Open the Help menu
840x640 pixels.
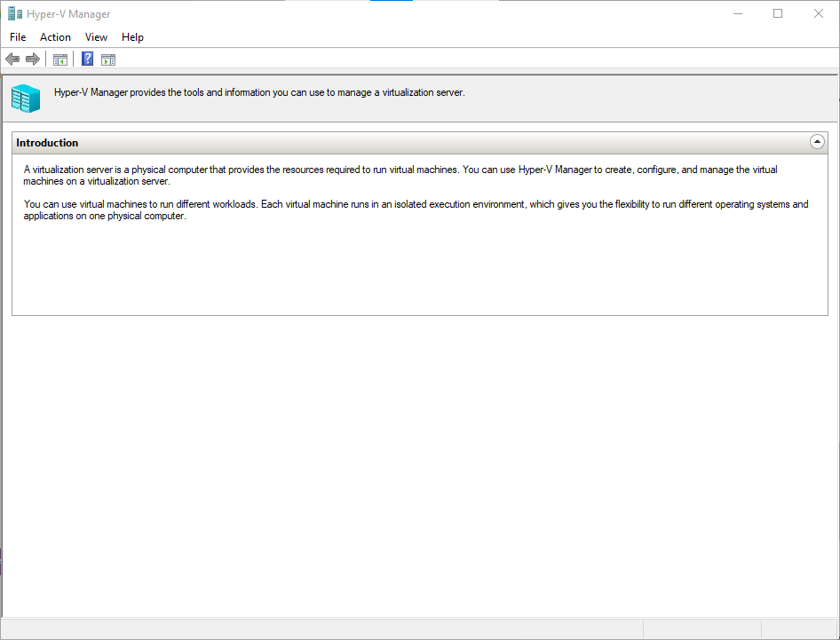tap(132, 37)
